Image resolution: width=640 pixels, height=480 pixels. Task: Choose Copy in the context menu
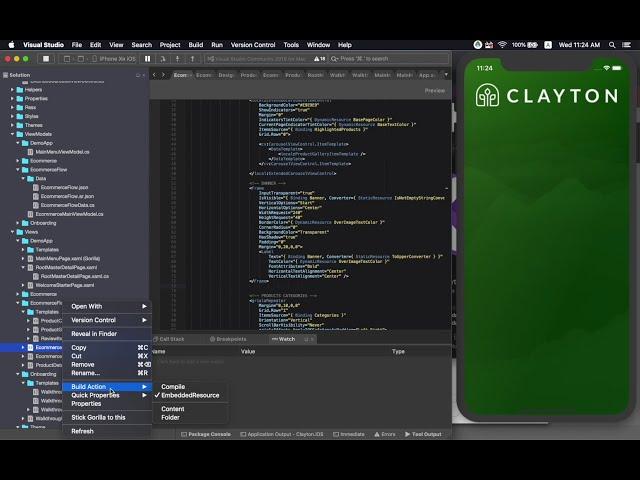point(107,347)
